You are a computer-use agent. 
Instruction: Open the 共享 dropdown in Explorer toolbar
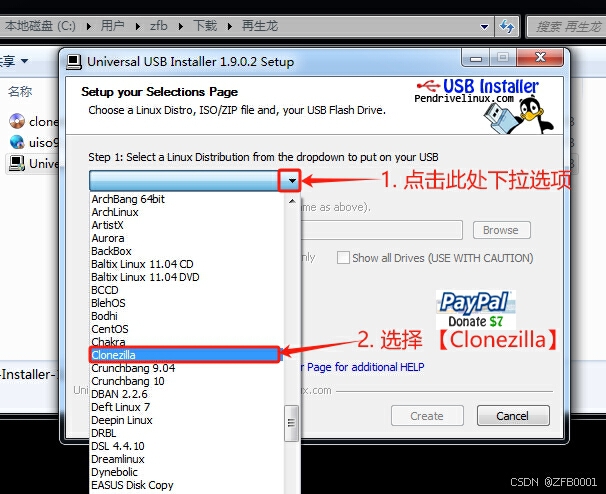click(14, 61)
